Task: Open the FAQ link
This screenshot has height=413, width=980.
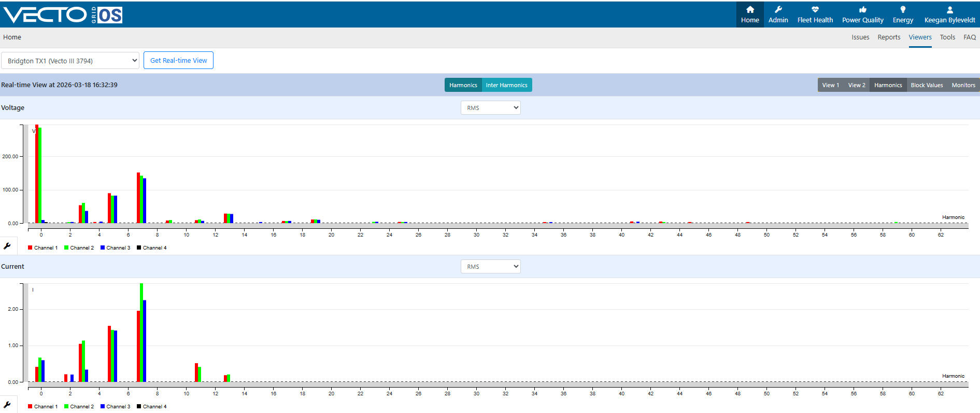Action: coord(970,37)
